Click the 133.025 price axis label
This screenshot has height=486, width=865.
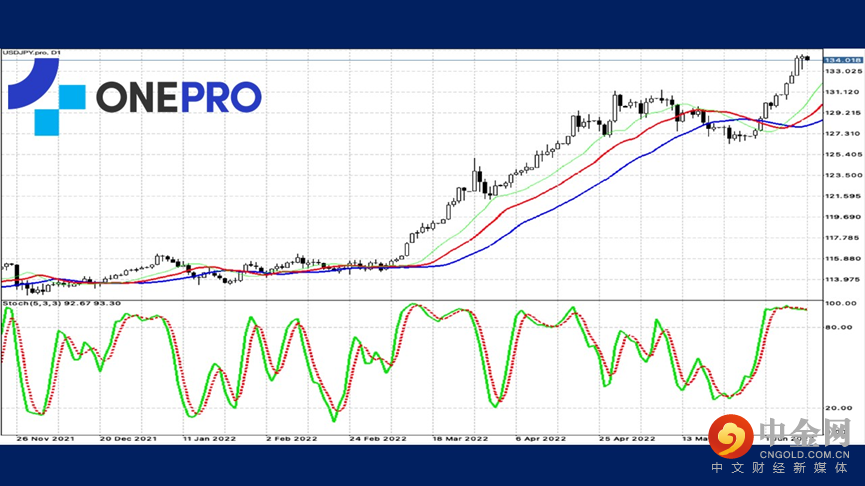pos(843,72)
